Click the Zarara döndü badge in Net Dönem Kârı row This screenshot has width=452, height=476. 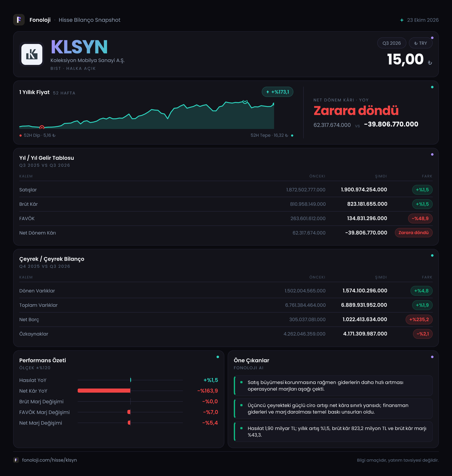[413, 233]
